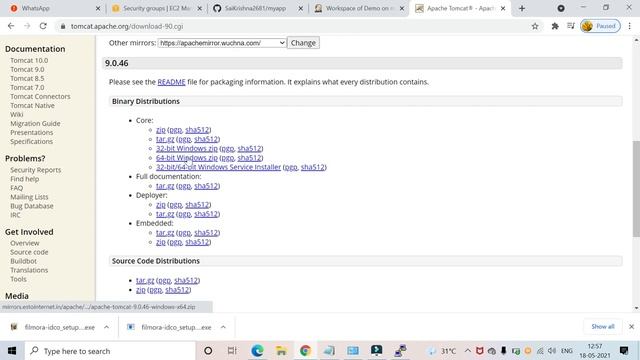This screenshot has height=360, width=640.
Task: Open the Other mirrors dropdown
Action: tap(222, 43)
